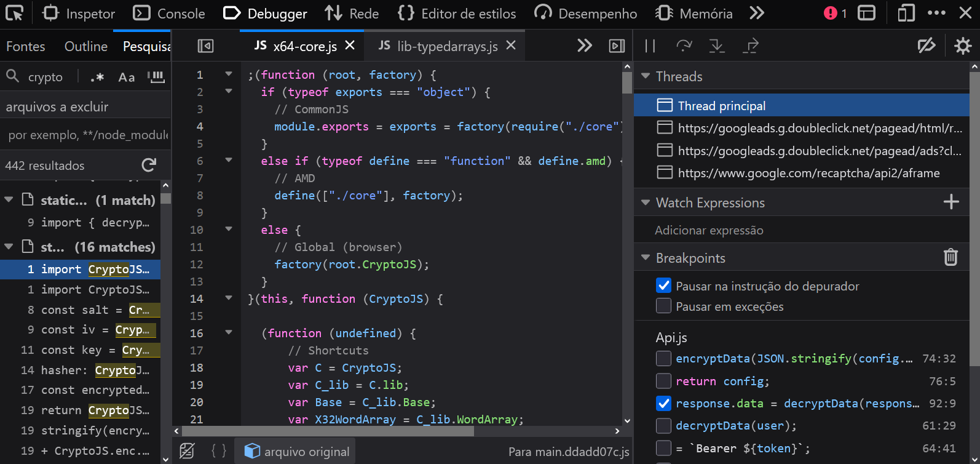Screen dimensions: 980x464
Task: Collapse the Breakpoints section
Action: (646, 258)
